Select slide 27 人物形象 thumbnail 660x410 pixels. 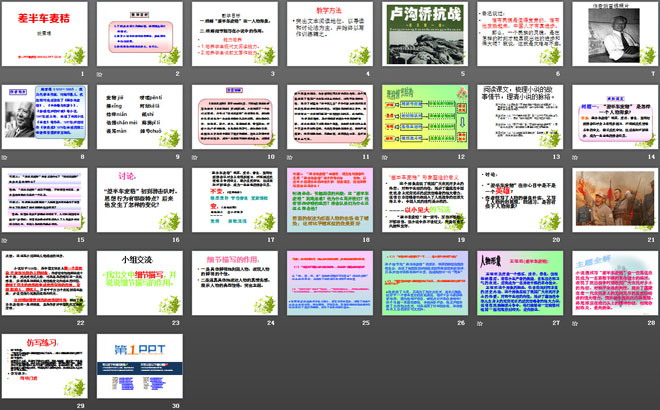520,283
